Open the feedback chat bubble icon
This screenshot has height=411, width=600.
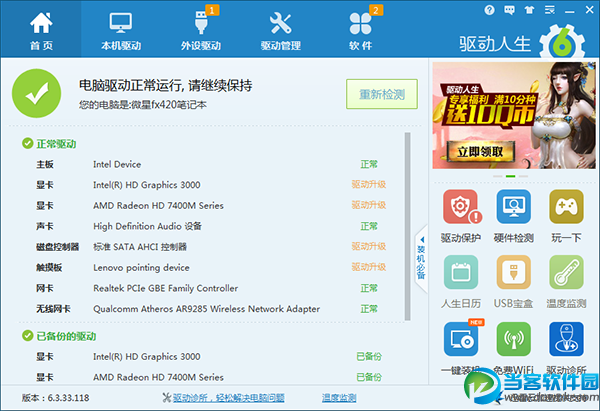pos(509,10)
